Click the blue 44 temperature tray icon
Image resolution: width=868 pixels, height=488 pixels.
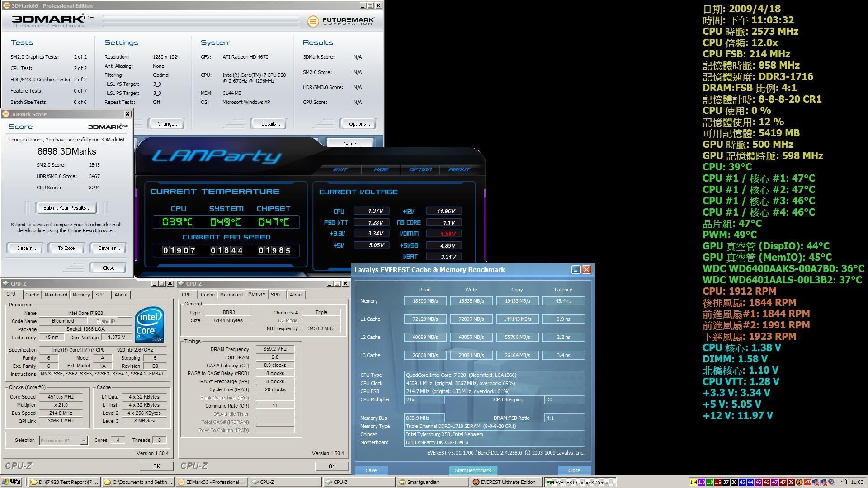(750, 482)
